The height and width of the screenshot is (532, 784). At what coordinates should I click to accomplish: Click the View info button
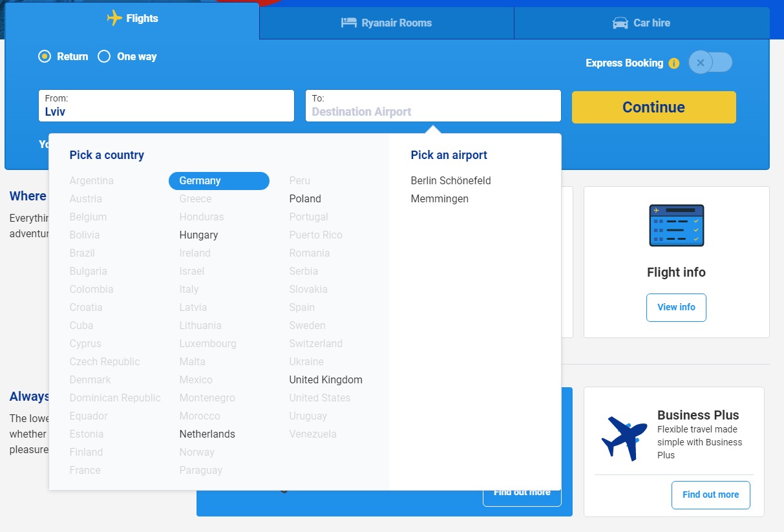676,308
